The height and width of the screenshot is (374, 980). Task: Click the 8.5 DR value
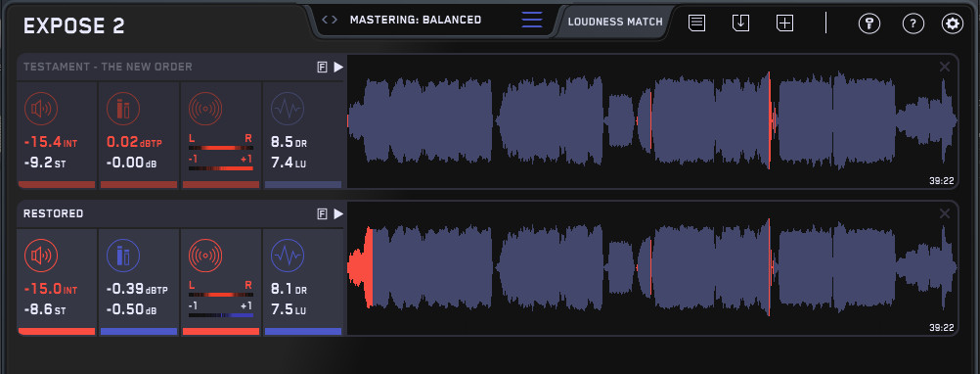point(289,143)
